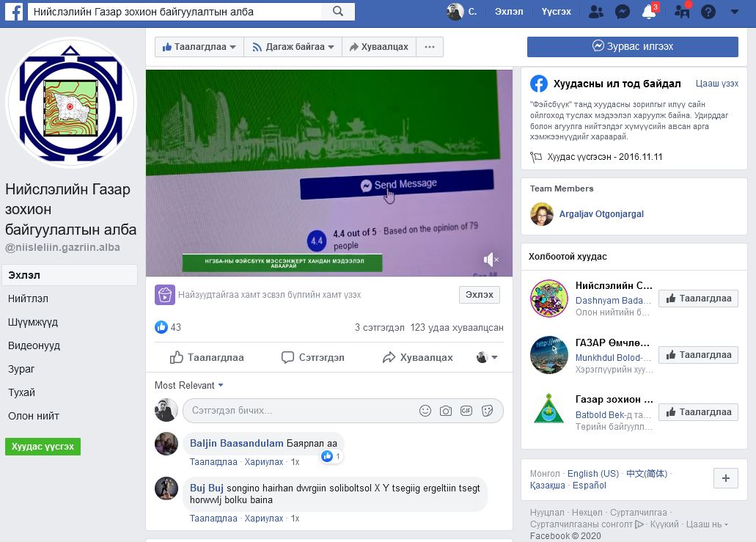756x542 pixels.
Task: Open Munkhdul Bolod-... link
Action: tap(613, 357)
